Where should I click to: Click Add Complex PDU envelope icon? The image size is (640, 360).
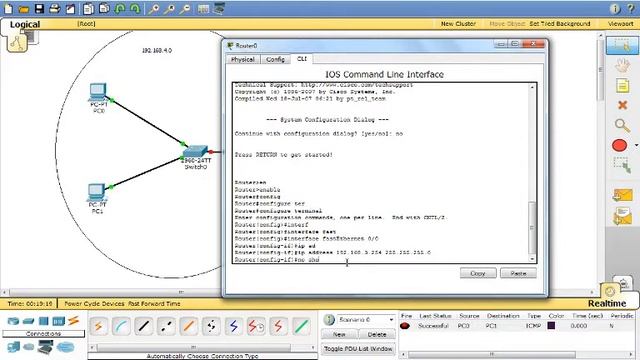(x=622, y=216)
